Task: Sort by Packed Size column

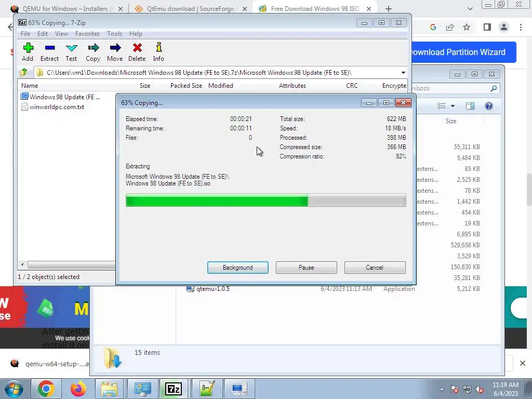Action: click(179, 86)
